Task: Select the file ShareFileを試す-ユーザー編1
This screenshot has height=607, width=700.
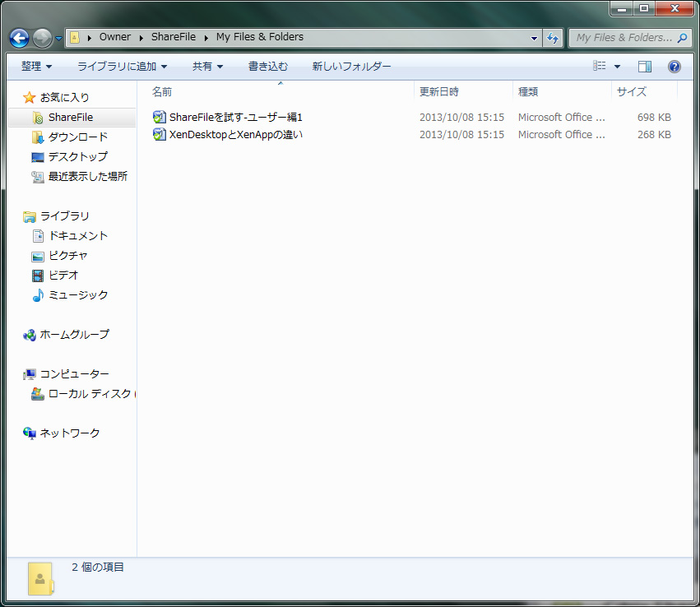Action: pyautogui.click(x=236, y=118)
